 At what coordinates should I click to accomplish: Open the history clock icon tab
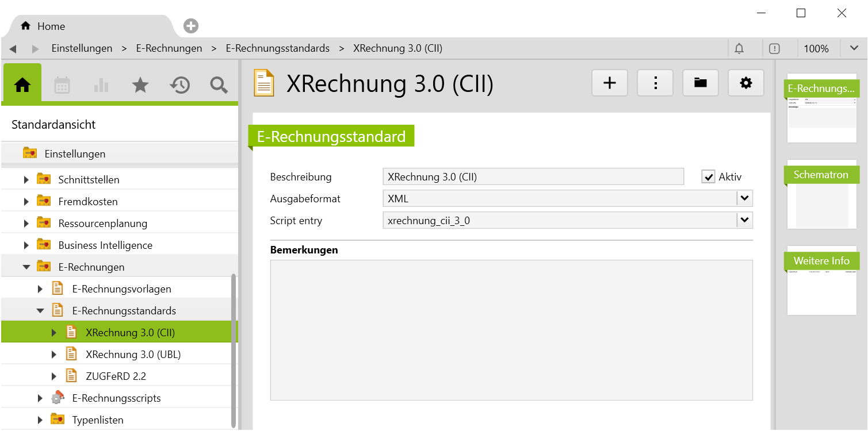pyautogui.click(x=179, y=85)
